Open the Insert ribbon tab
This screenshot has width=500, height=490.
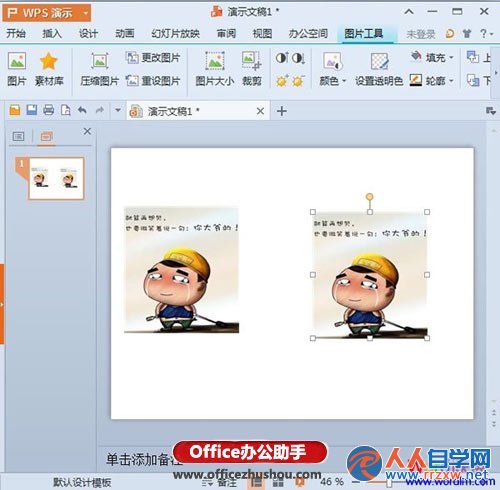pos(52,33)
